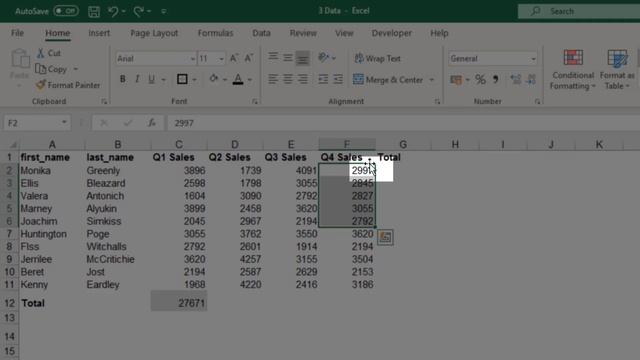Click the Fill Color bucket icon
The image size is (640, 360).
(x=213, y=79)
